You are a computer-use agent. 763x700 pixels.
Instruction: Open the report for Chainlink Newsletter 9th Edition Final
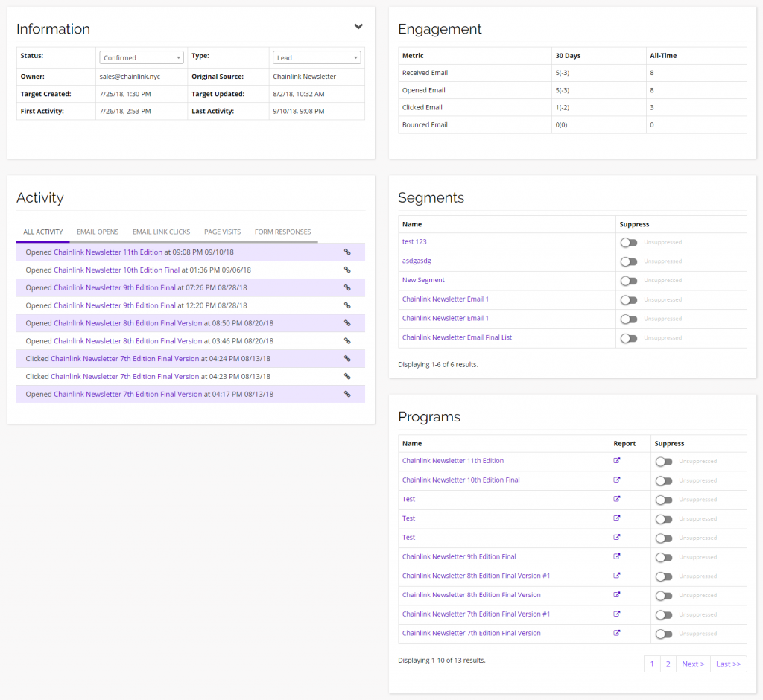(617, 556)
